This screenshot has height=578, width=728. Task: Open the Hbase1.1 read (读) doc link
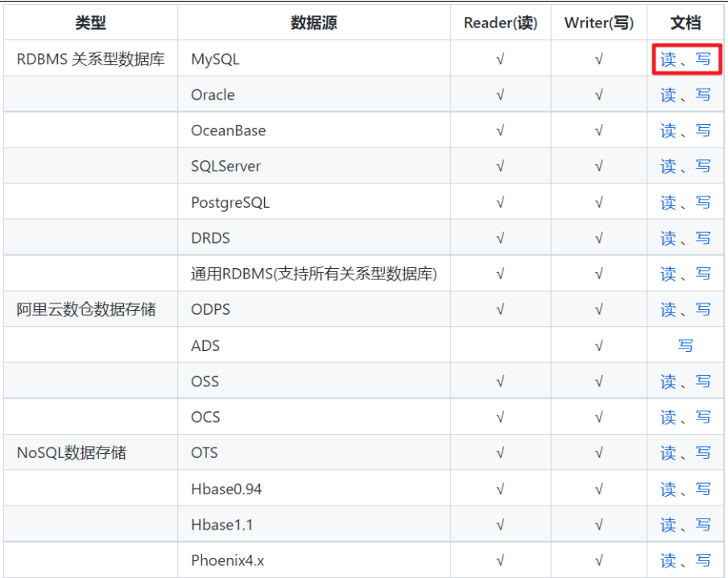point(668,525)
